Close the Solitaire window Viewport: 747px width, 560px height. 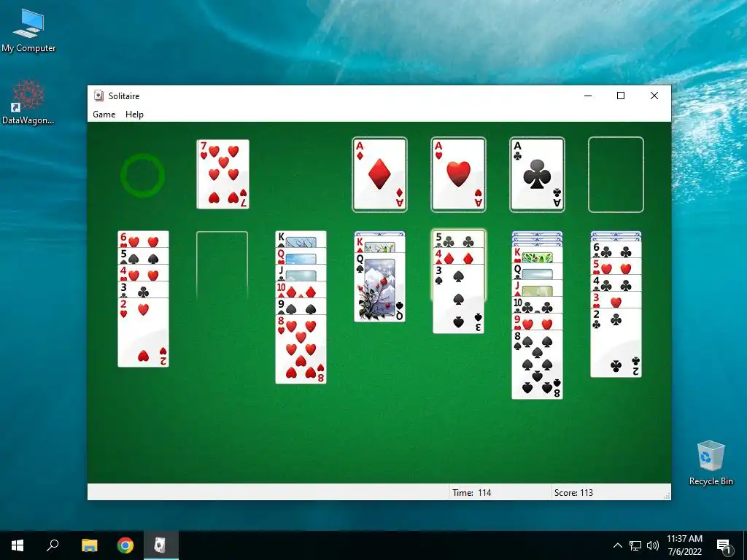(x=654, y=96)
